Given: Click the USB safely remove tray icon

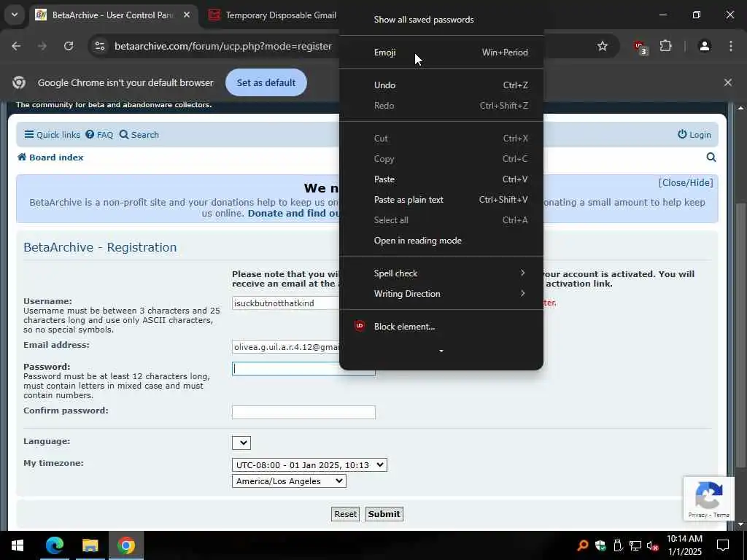Looking at the screenshot, I should click(618, 545).
